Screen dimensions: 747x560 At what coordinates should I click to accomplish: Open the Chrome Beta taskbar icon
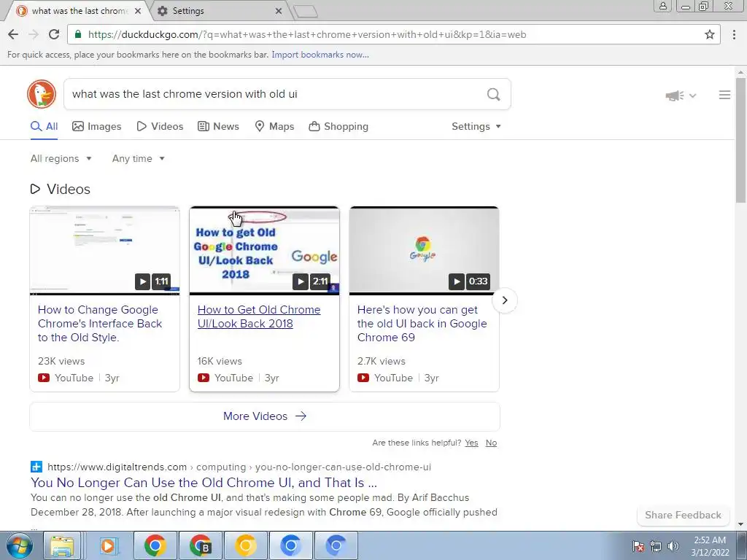[x=200, y=545]
